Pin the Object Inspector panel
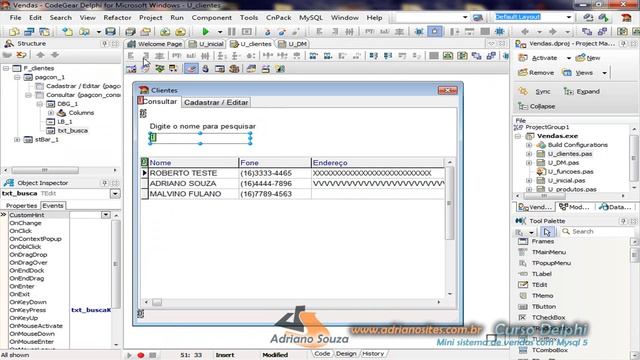 104,183
